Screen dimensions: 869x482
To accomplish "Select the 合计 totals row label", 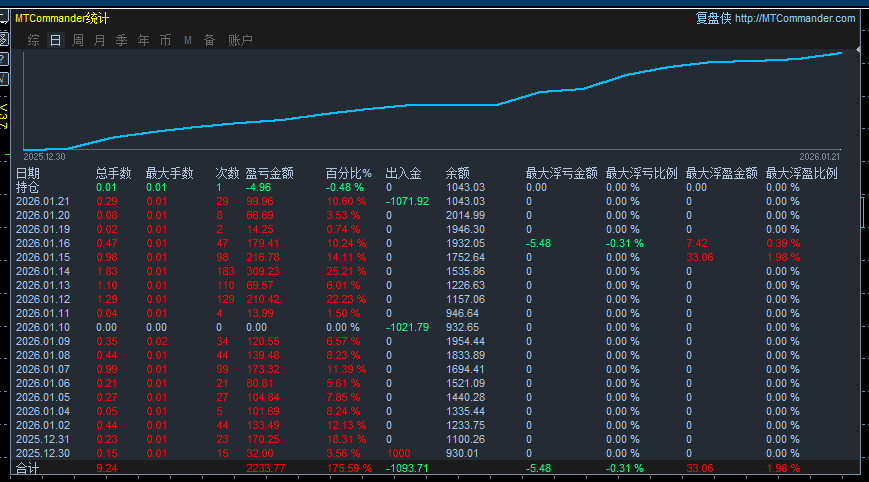I will (x=27, y=468).
